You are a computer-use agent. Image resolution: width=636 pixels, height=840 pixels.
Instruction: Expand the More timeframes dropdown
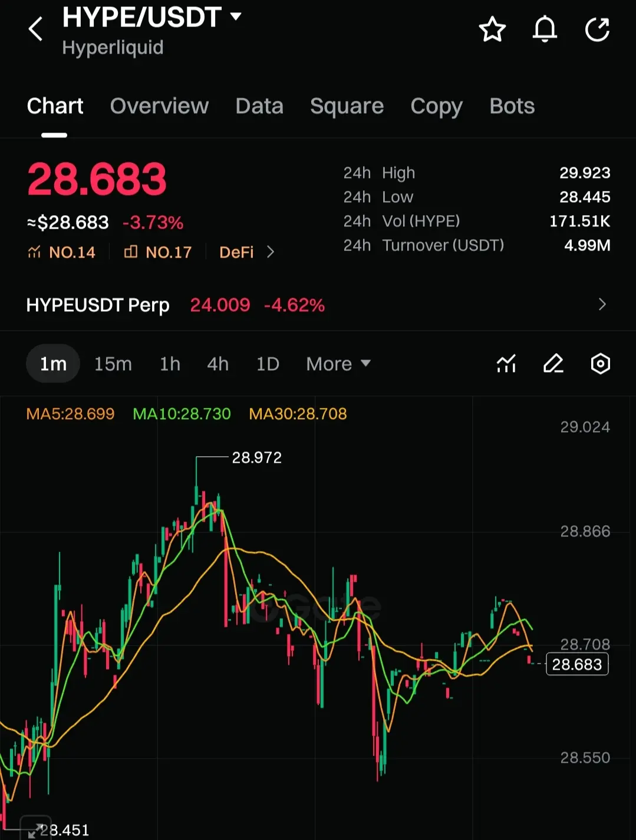pos(338,364)
